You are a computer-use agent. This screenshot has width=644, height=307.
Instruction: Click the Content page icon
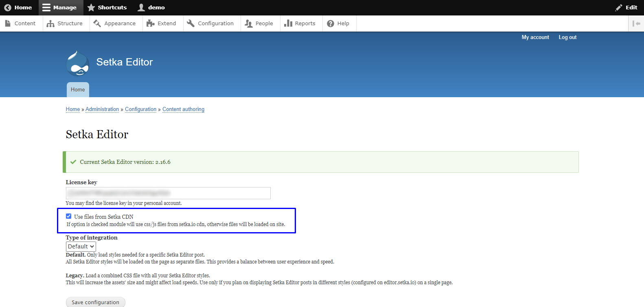8,24
